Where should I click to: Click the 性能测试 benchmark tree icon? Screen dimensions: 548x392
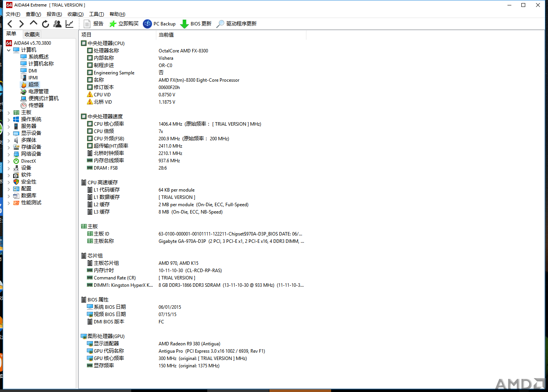[16, 203]
